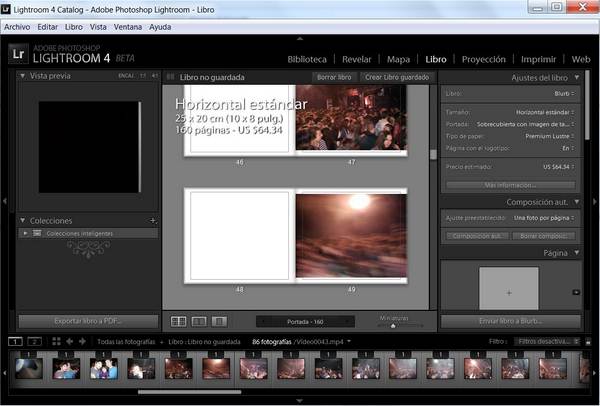Expand Colecciones inteligentes set
Viewport: 600px width, 406px height.
[x=25, y=233]
